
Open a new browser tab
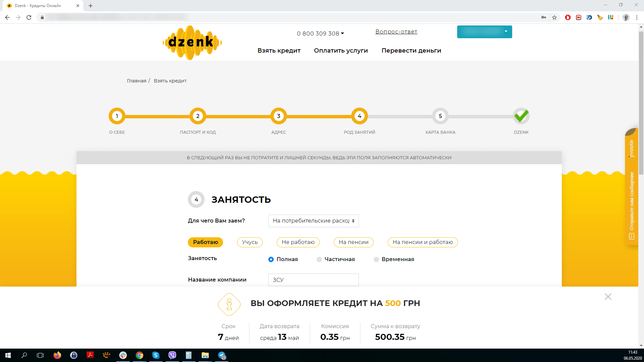click(91, 6)
